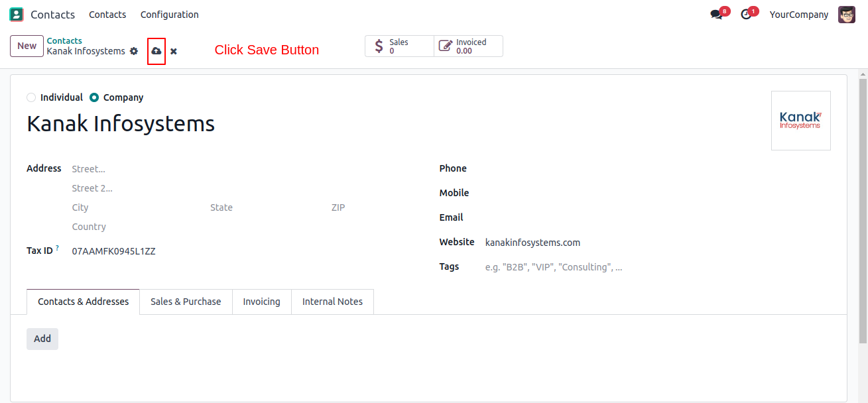Open the chat messages icon
868x403 pixels.
[x=715, y=15]
